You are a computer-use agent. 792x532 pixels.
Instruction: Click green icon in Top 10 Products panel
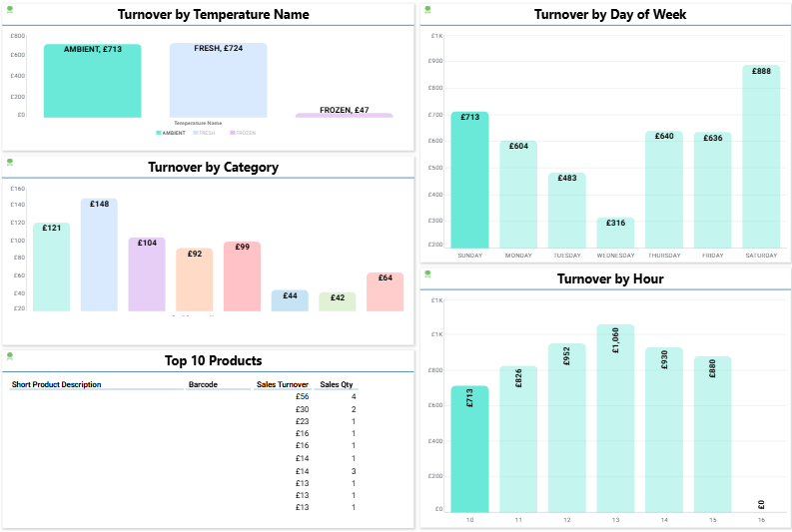pos(10,354)
